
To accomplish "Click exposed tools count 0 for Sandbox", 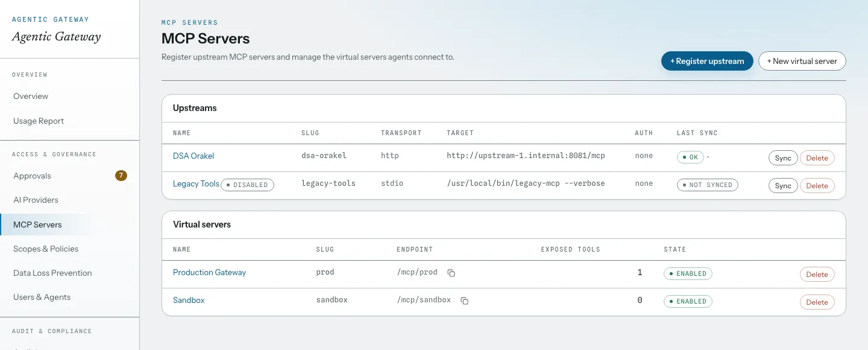I will pyautogui.click(x=640, y=301).
